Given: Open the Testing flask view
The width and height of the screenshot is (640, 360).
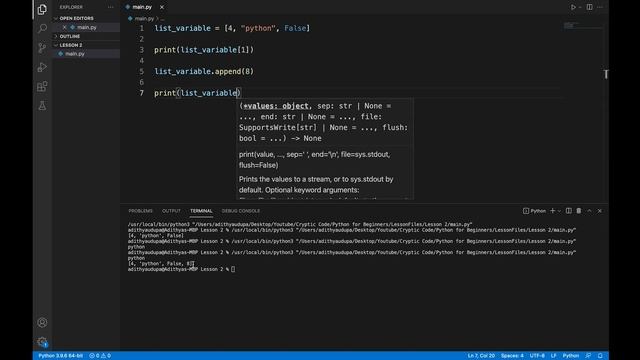Looking at the screenshot, I should point(42,106).
